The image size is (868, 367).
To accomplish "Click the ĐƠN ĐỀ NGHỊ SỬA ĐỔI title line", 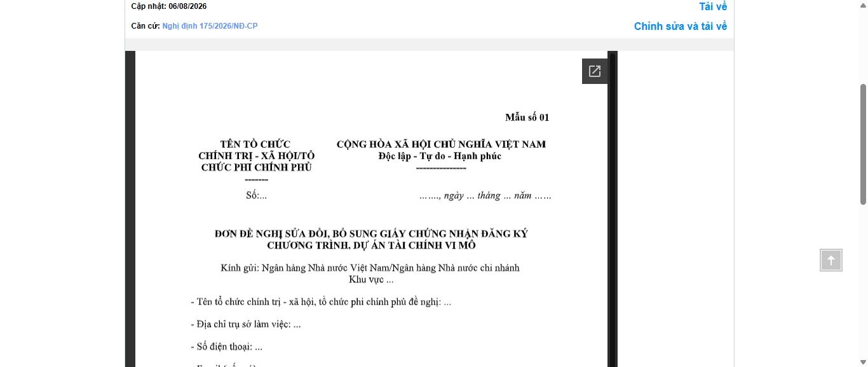I will tap(371, 233).
